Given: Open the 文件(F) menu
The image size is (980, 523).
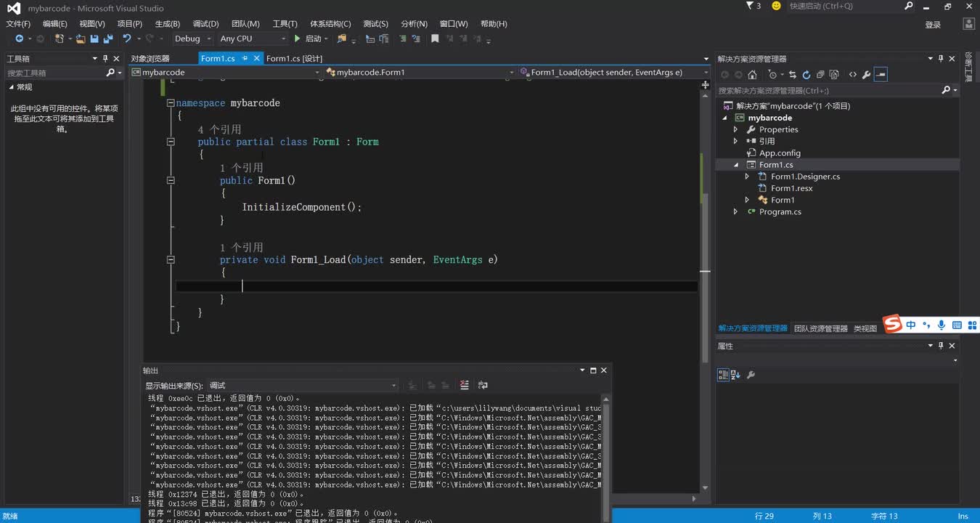Looking at the screenshot, I should tap(18, 24).
